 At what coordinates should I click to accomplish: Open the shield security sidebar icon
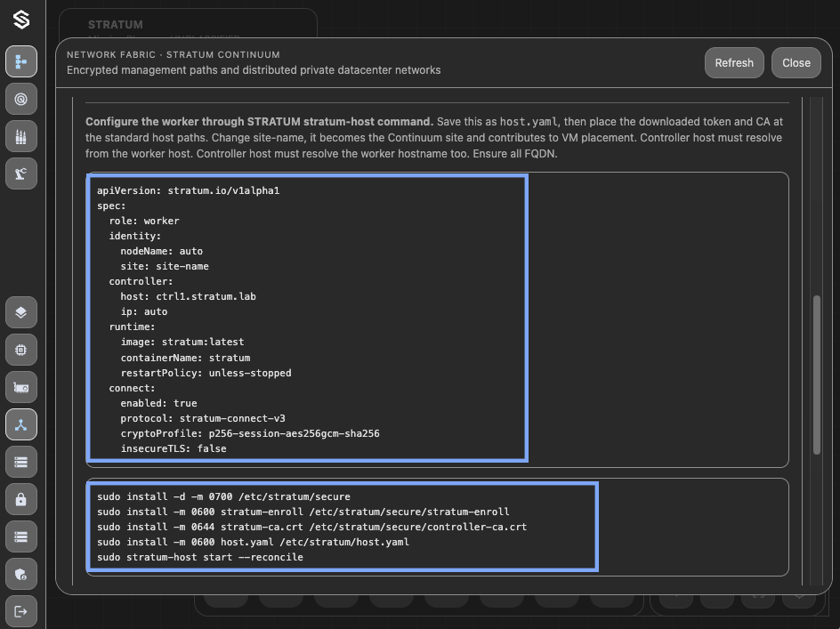(20, 575)
